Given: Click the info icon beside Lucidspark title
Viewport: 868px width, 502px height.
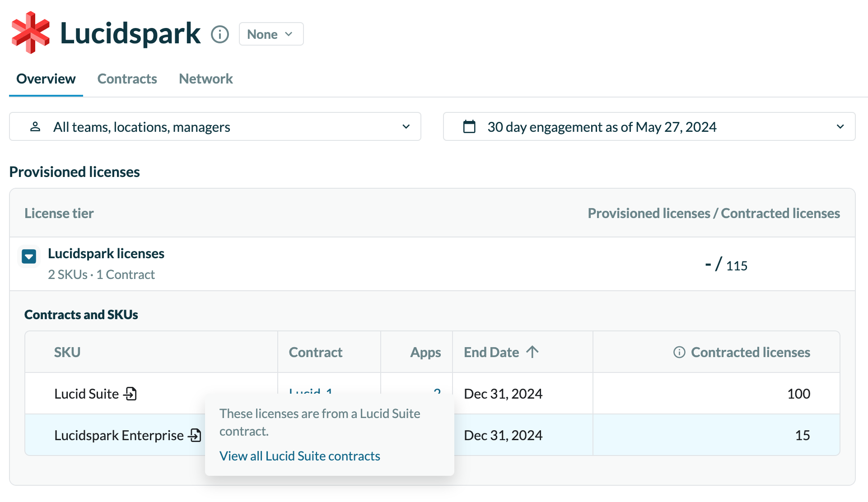Looking at the screenshot, I should click(220, 34).
